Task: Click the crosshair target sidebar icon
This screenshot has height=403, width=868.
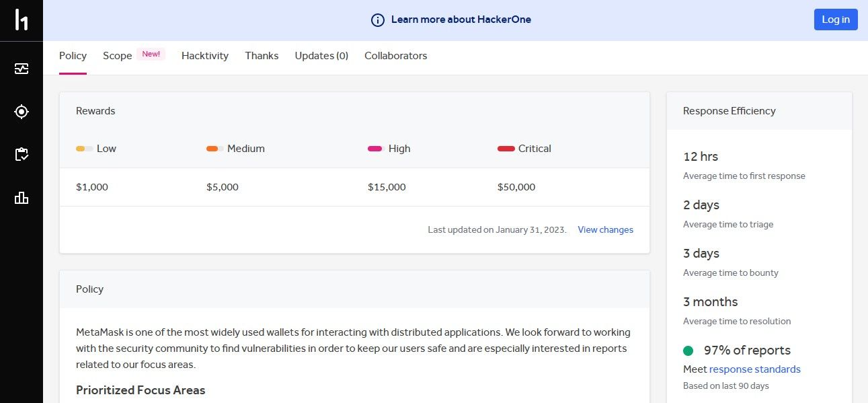Action: pos(22,112)
